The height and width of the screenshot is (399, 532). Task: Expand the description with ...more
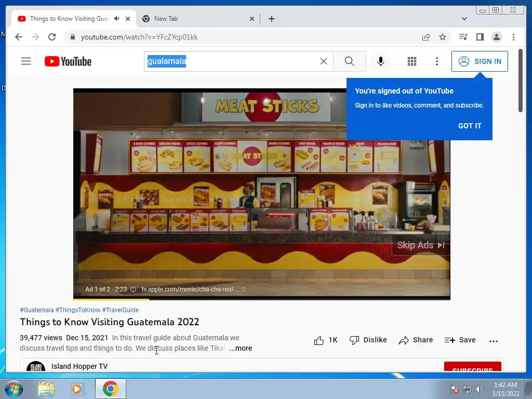point(241,348)
